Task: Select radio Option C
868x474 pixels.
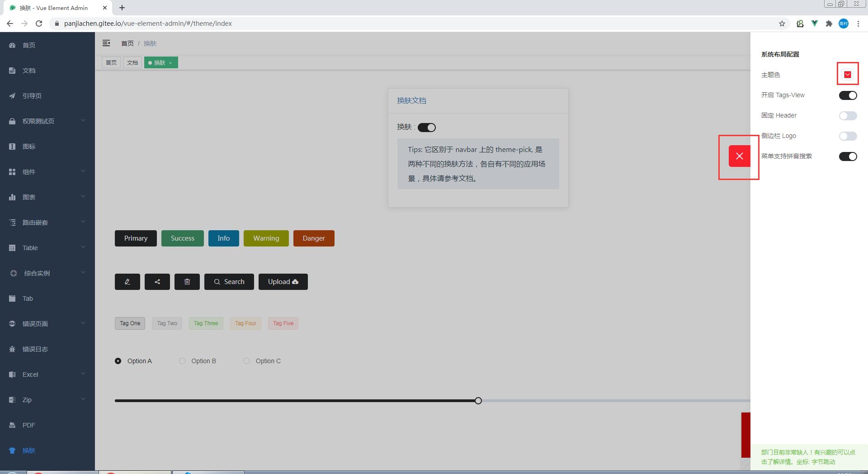Action: (262, 361)
